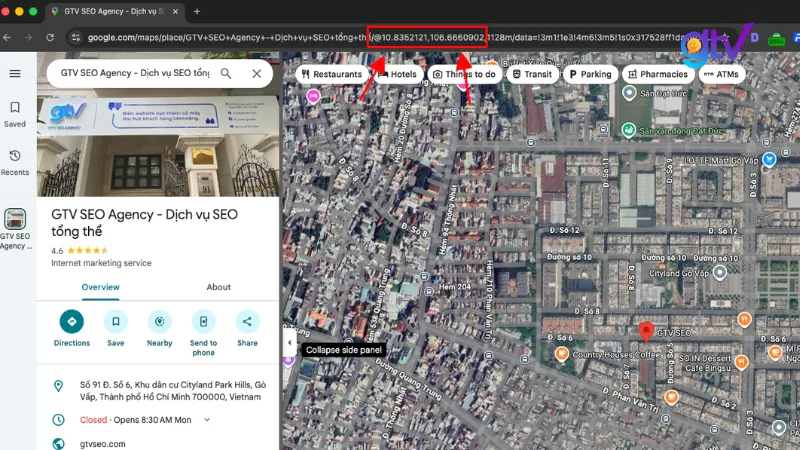This screenshot has width=800, height=450.
Task: Click the red GTV SEO map pin
Action: (x=646, y=331)
